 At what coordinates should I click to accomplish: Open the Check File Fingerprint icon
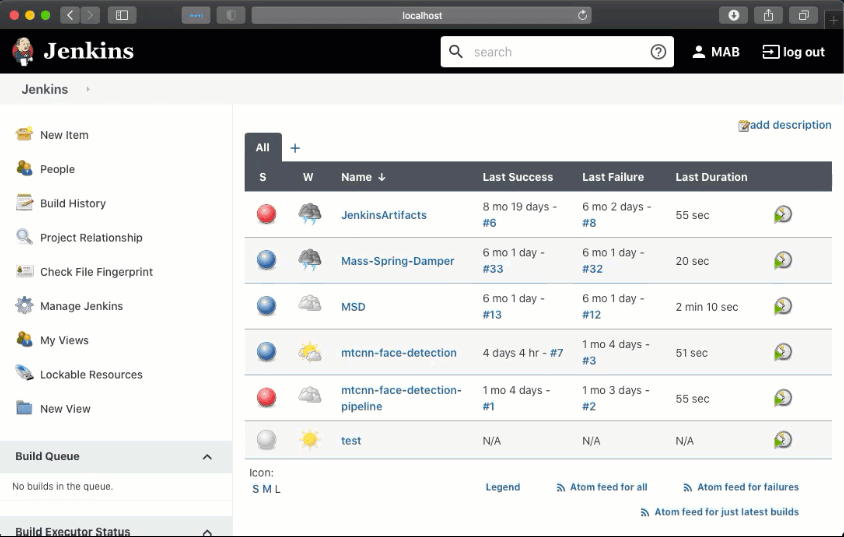25,272
